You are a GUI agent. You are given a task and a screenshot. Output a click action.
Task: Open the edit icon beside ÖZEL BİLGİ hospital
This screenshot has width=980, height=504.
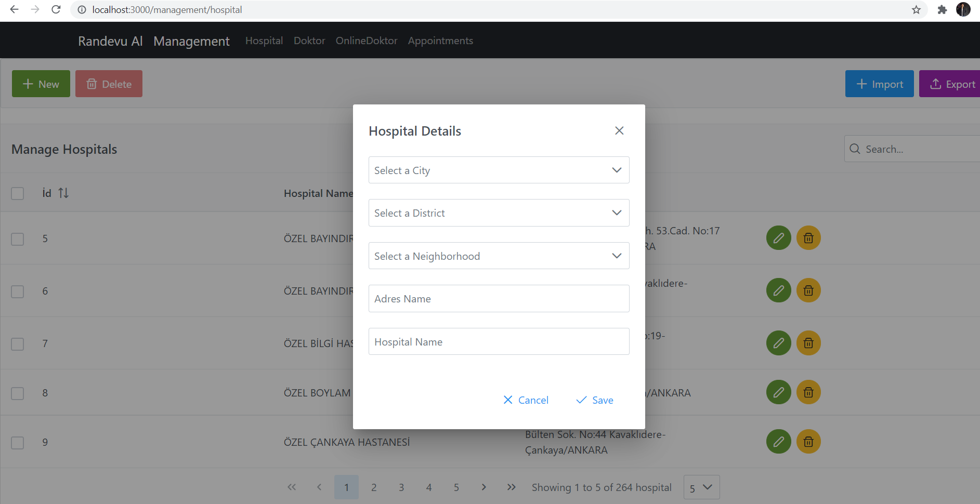778,342
